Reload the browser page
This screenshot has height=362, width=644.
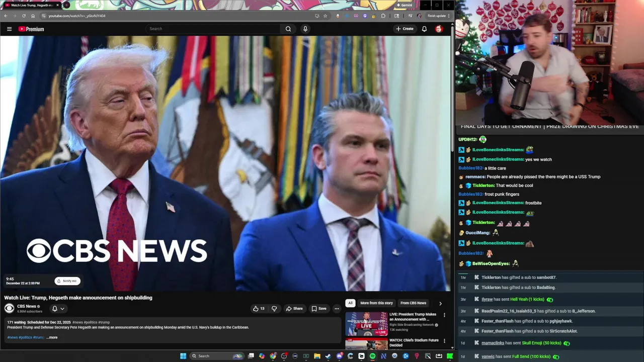coord(24,16)
